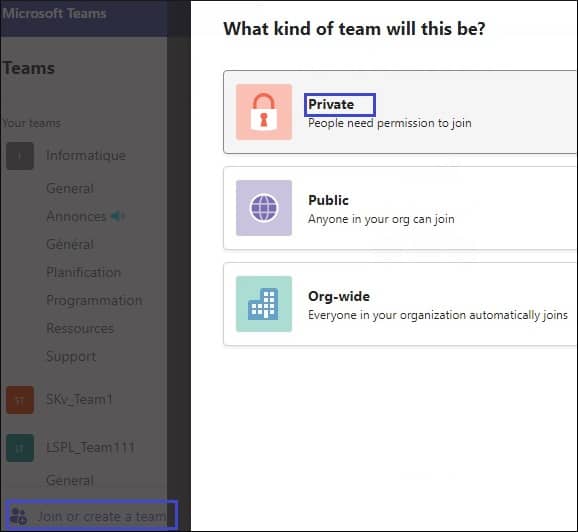Open the Général channel with accent
The width and height of the screenshot is (578, 532).
coord(70,244)
